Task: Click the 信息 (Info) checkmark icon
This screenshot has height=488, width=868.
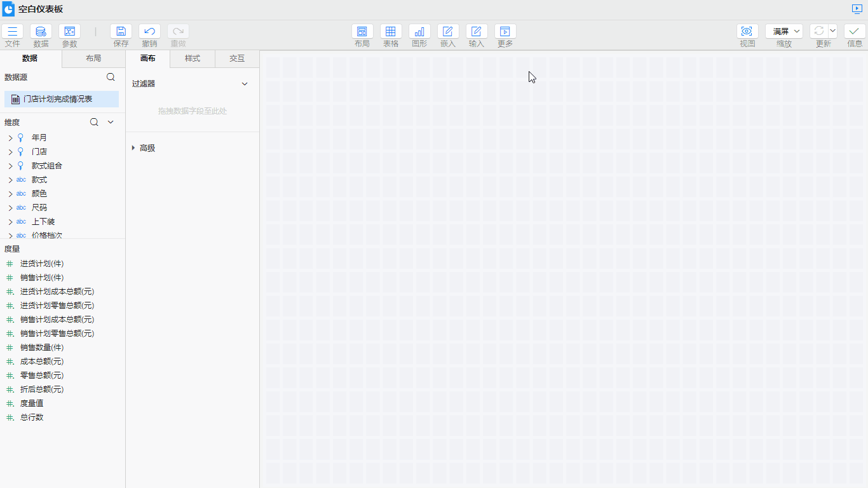Action: [x=855, y=32]
